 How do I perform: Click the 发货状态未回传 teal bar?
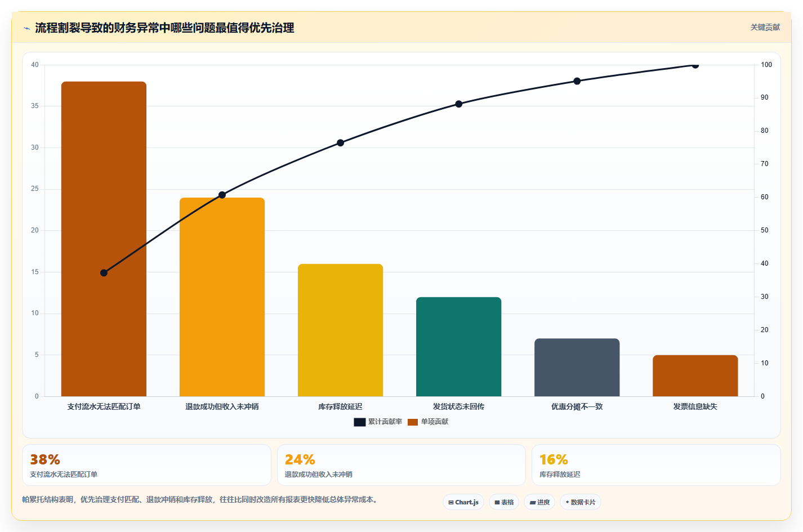(x=458, y=347)
